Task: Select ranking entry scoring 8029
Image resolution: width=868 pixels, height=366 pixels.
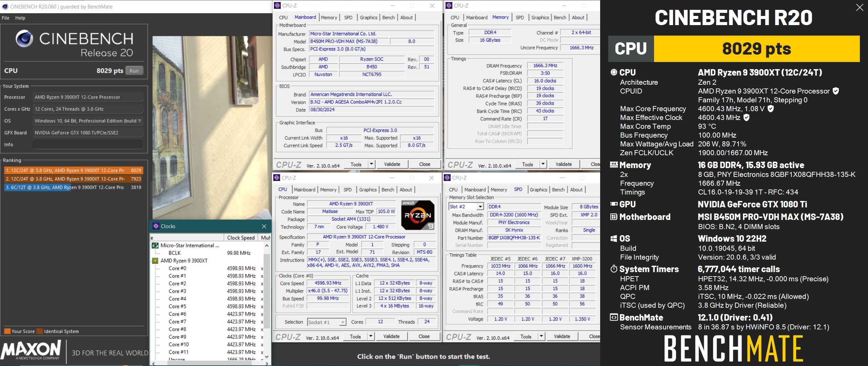Action: point(73,170)
